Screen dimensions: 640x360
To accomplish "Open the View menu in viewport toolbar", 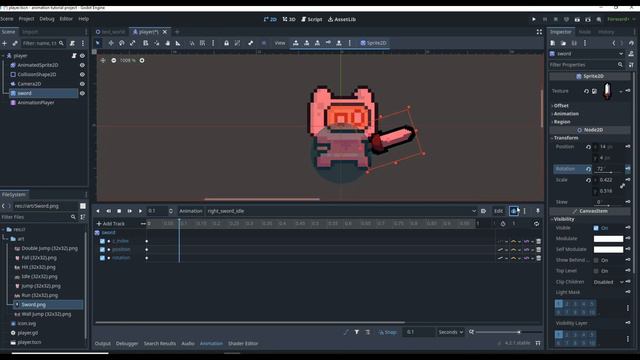I will (x=280, y=43).
